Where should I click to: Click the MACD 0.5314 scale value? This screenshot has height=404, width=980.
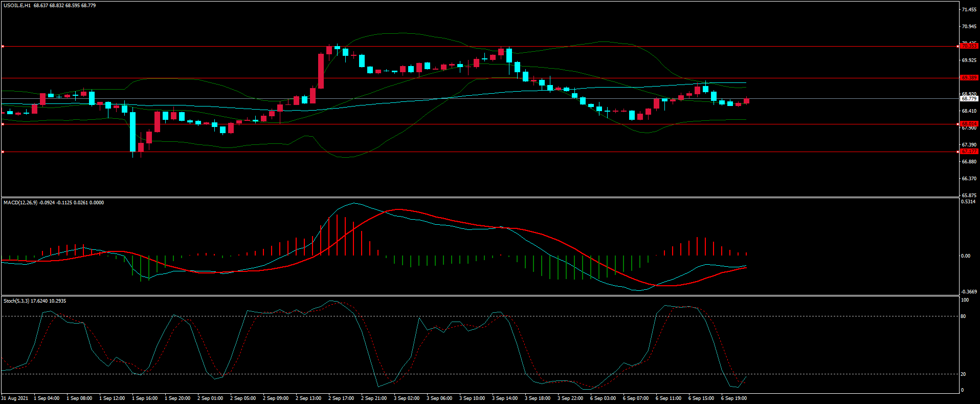pyautogui.click(x=968, y=202)
